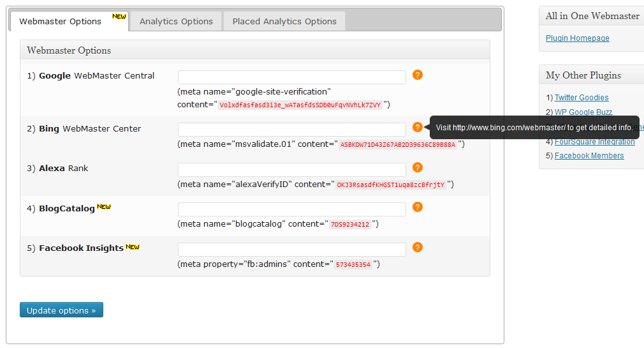Click the Google sample verification code text
Screen dimensions: 644x348
tap(300, 105)
